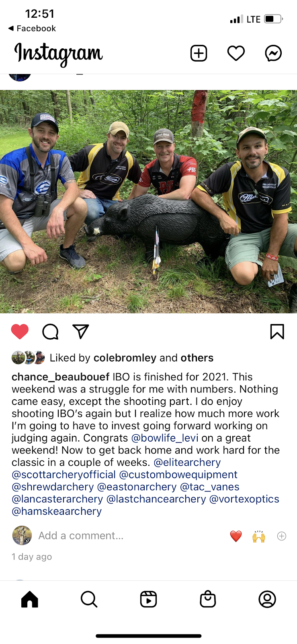
Task: Send the red heart quick reaction emoji
Action: pyautogui.click(x=236, y=536)
